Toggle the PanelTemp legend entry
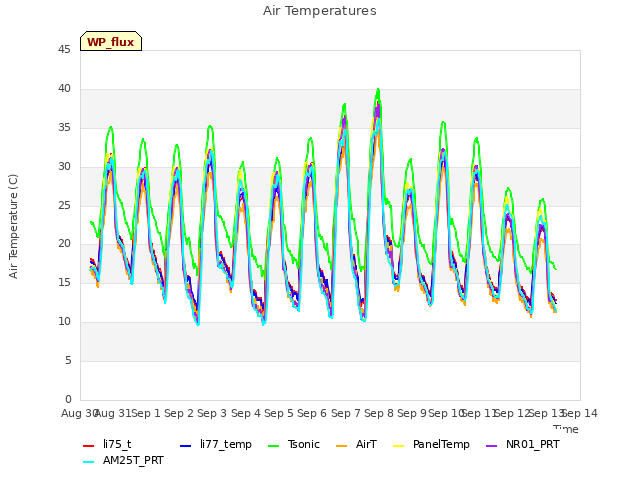This screenshot has height=480, width=640. coord(431,444)
